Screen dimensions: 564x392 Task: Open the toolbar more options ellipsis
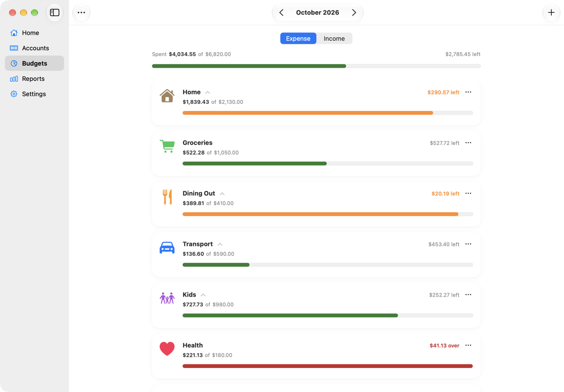pos(81,13)
